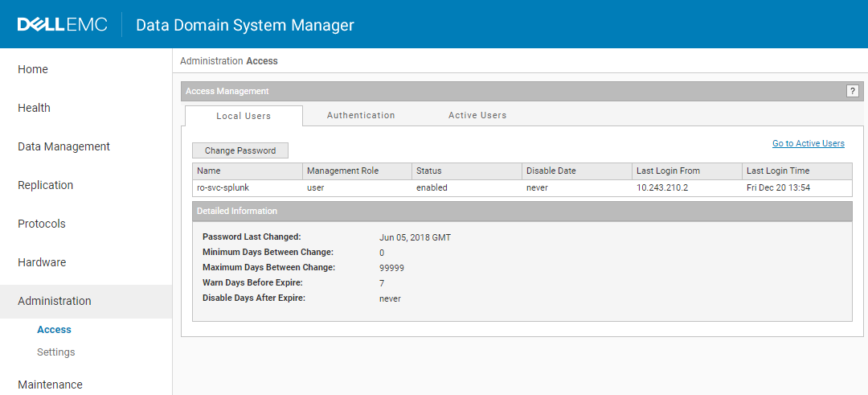Sort by Last Login Time header

797,171
